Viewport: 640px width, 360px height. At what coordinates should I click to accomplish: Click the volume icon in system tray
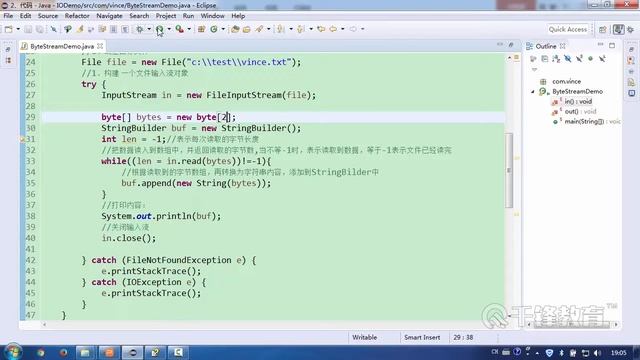[x=597, y=353]
